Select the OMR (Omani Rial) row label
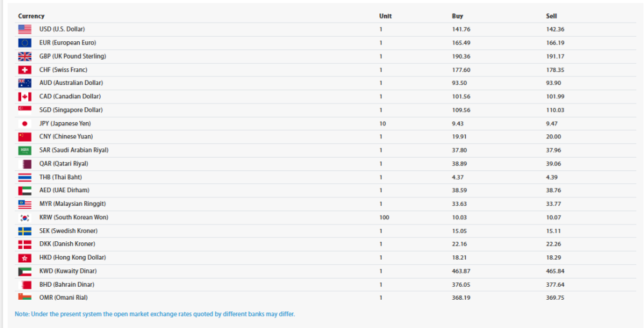 (x=63, y=297)
